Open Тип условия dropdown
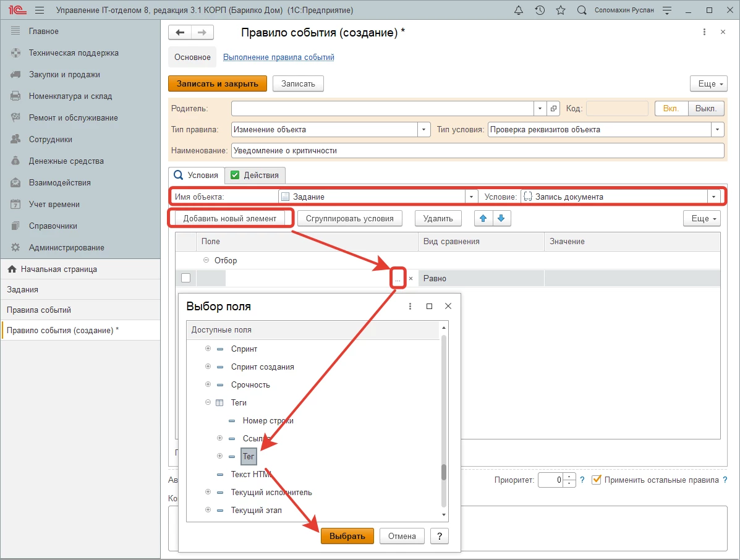740x560 pixels. (717, 130)
